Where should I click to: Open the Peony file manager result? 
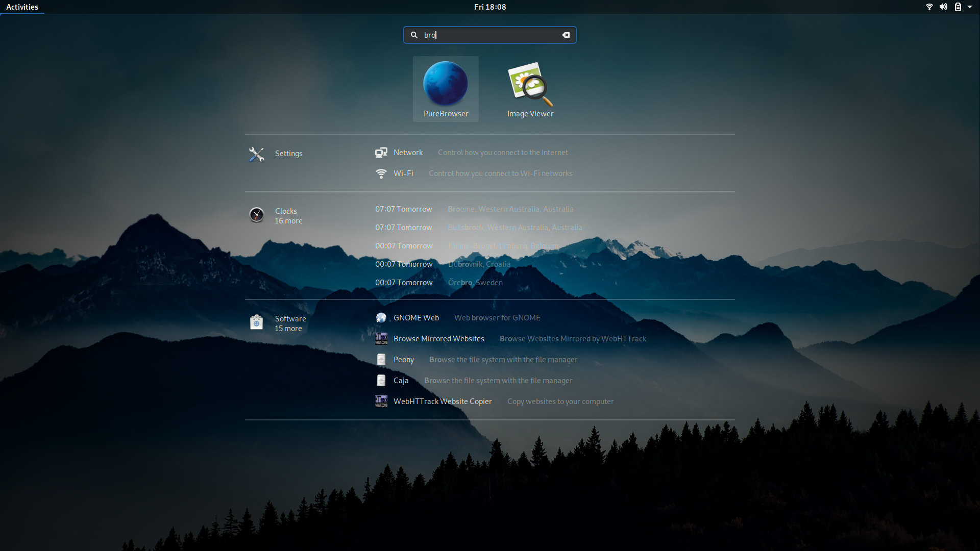coord(403,360)
